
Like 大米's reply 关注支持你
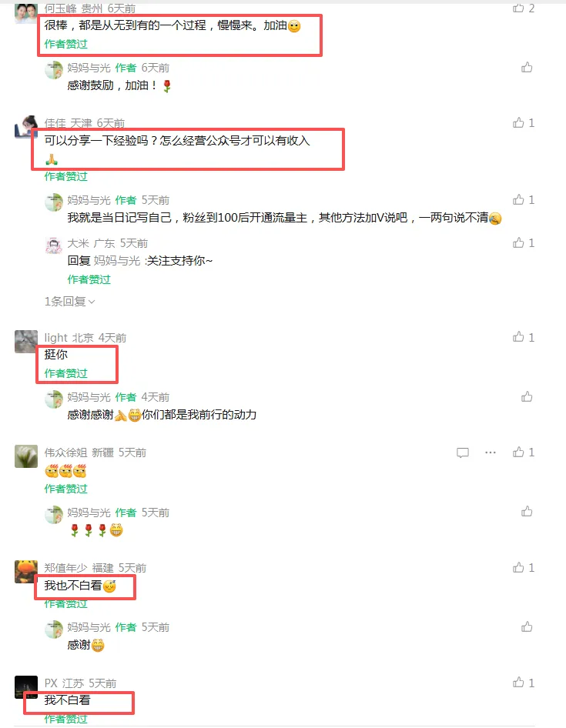point(518,243)
